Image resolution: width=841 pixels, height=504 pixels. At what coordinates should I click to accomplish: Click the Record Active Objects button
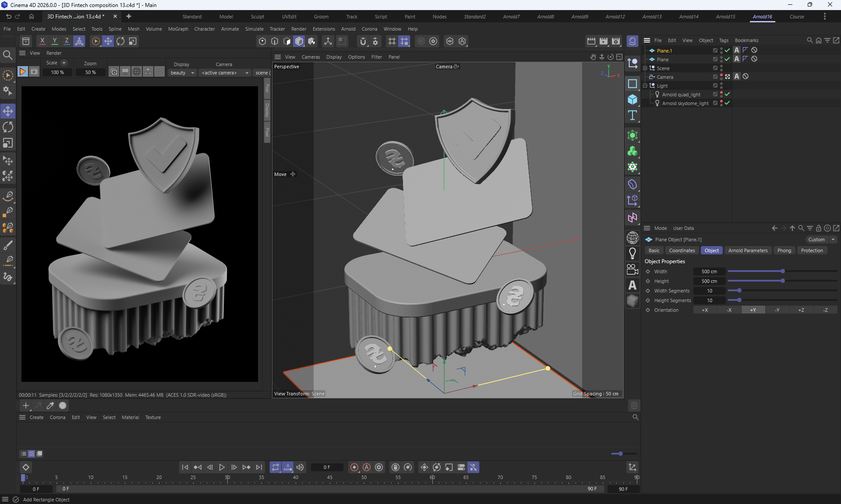click(354, 467)
